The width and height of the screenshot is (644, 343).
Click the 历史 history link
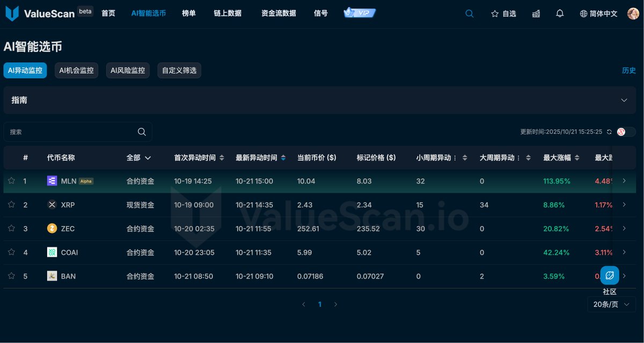coord(628,71)
